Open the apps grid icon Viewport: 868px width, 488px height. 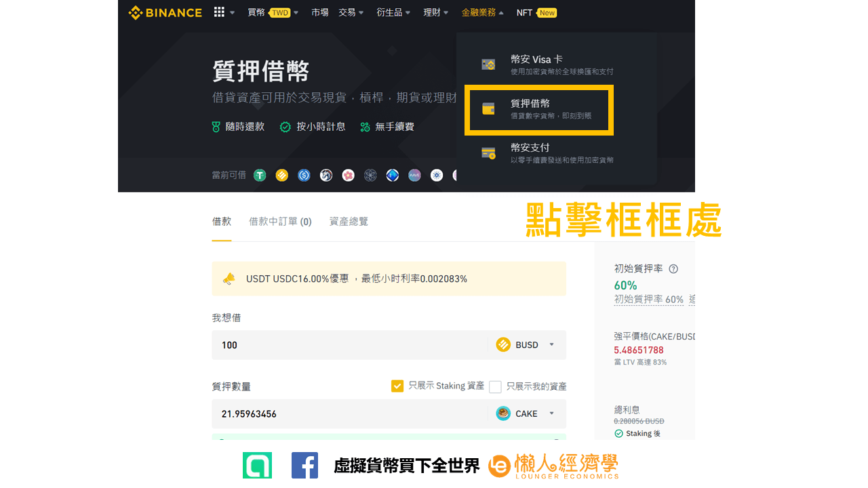click(219, 12)
